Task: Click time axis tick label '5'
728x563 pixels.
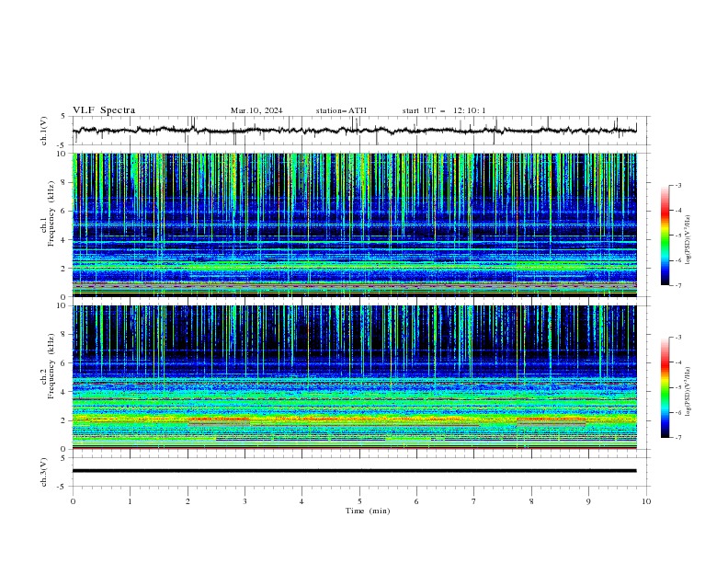Action: pos(359,501)
